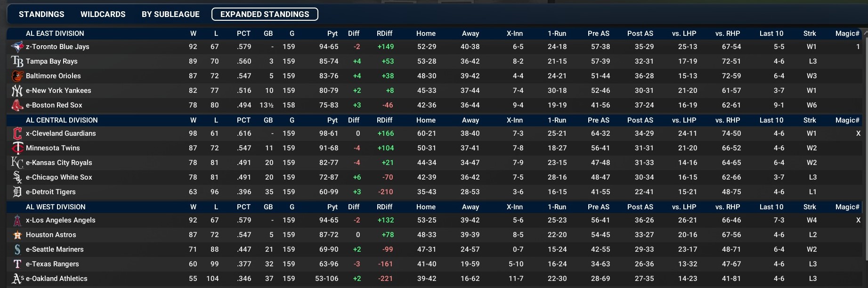Click the Oakland Athletics logo icon

(17, 279)
